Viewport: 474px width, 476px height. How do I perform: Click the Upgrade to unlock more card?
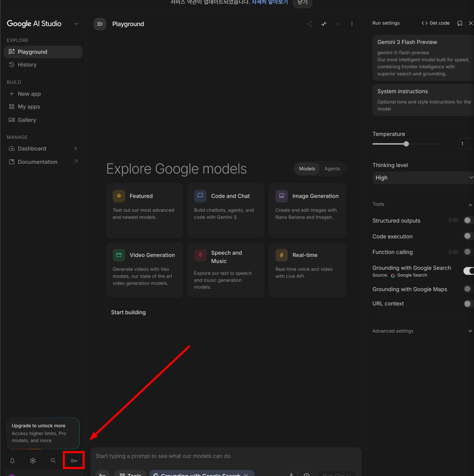click(43, 433)
